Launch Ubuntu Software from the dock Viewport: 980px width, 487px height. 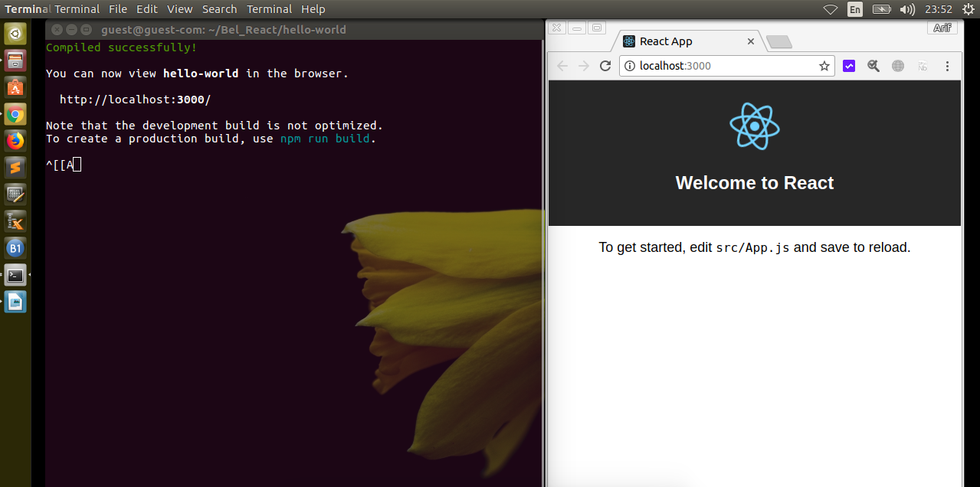click(x=15, y=87)
